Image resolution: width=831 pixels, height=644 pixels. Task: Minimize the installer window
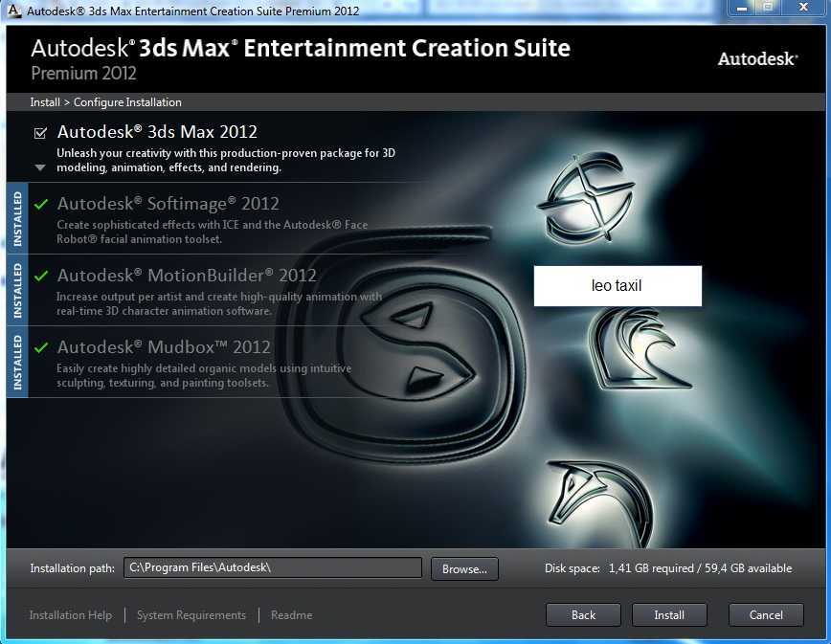click(741, 8)
